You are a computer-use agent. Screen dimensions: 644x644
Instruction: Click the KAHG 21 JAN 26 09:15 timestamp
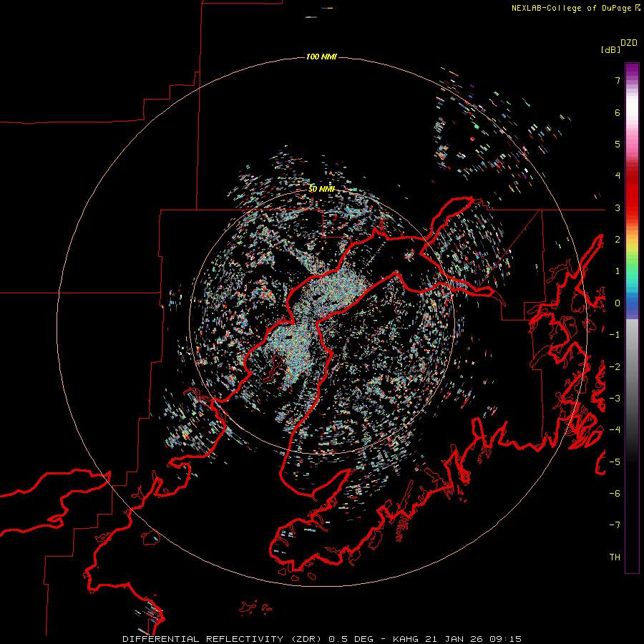pos(457,639)
